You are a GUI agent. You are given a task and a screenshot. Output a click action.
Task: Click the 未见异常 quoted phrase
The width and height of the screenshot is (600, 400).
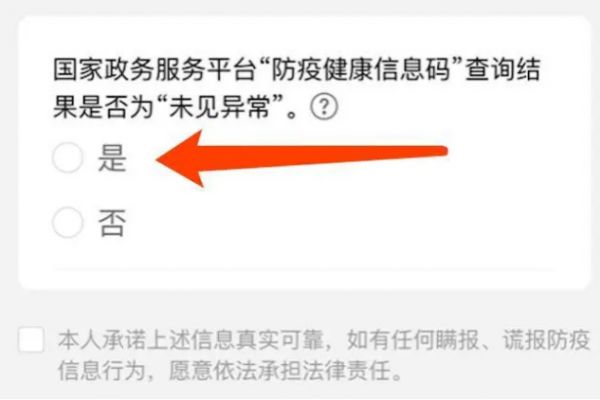[x=219, y=107]
